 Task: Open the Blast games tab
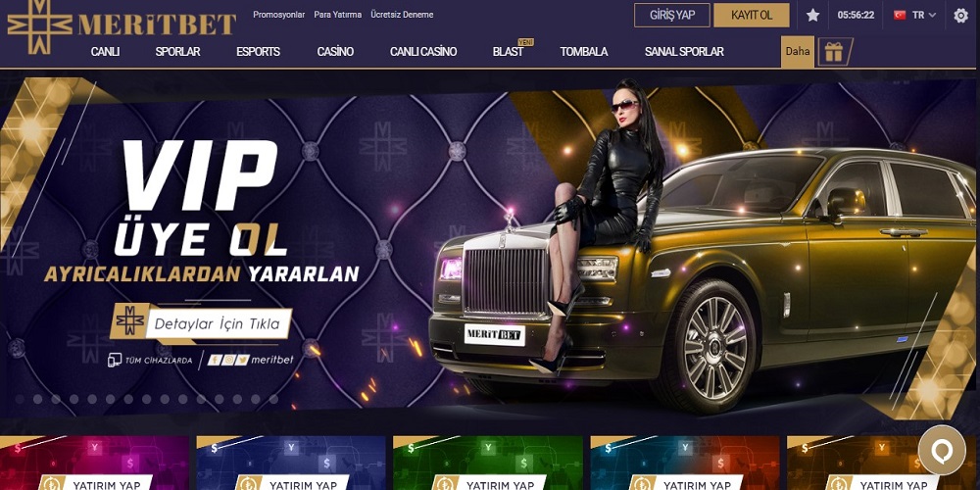coord(508,52)
